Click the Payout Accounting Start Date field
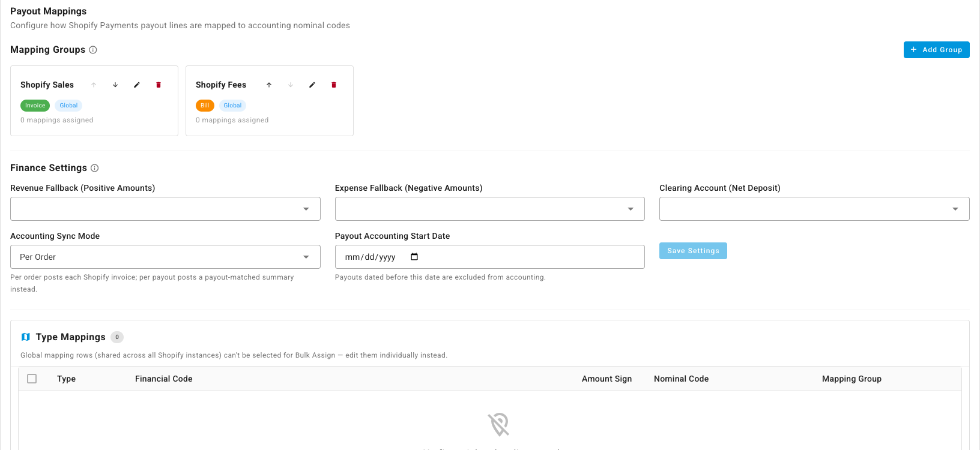 click(x=490, y=257)
